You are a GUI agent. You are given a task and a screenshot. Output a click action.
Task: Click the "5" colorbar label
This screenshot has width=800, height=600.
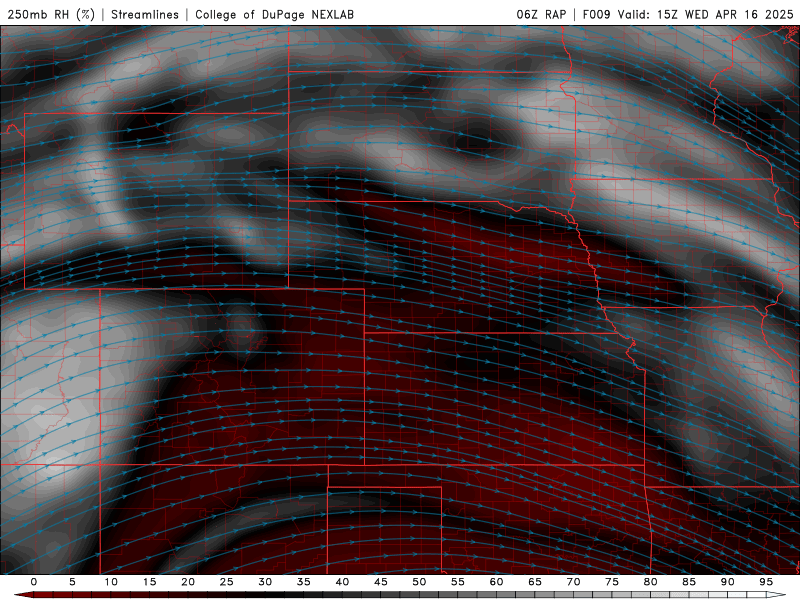click(72, 582)
